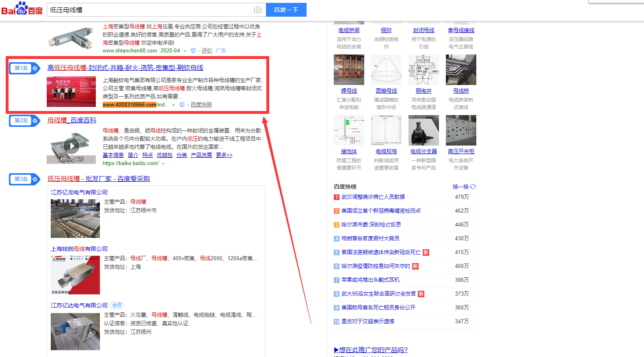Open hot search 苹果或将推出头戴式耳机

click(370, 280)
